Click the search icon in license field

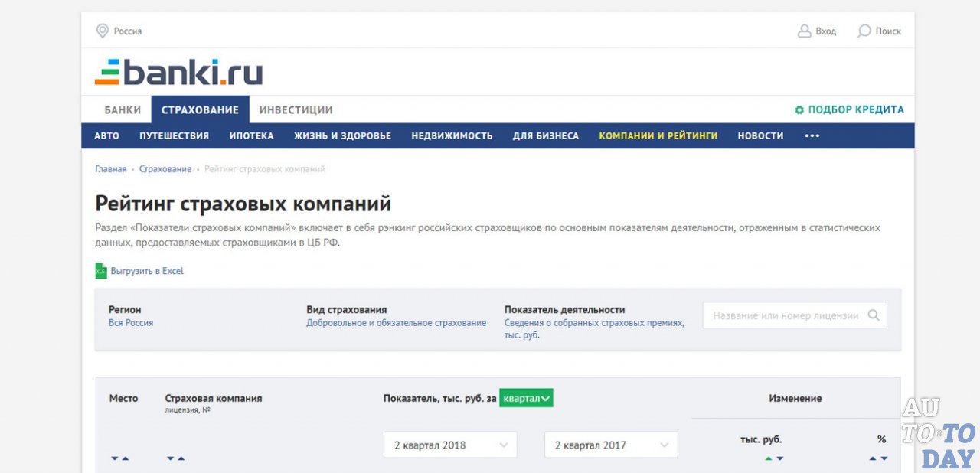874,315
